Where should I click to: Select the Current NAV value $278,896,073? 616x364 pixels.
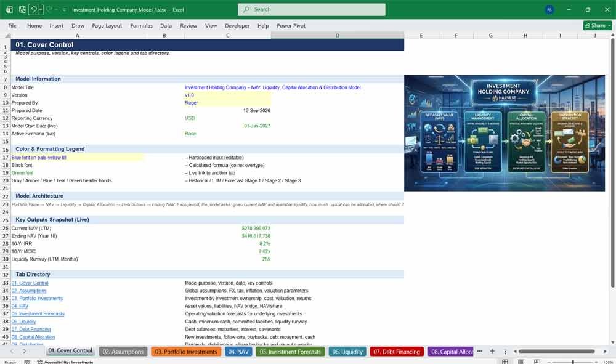(x=256, y=228)
